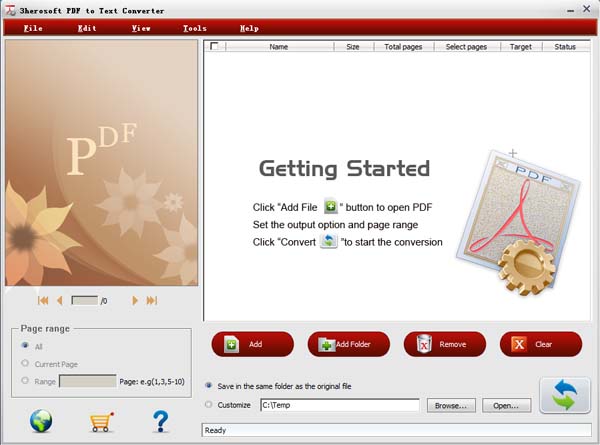Click the PDF preview thumbnail
Screen dimensions: 600x445
point(101,163)
